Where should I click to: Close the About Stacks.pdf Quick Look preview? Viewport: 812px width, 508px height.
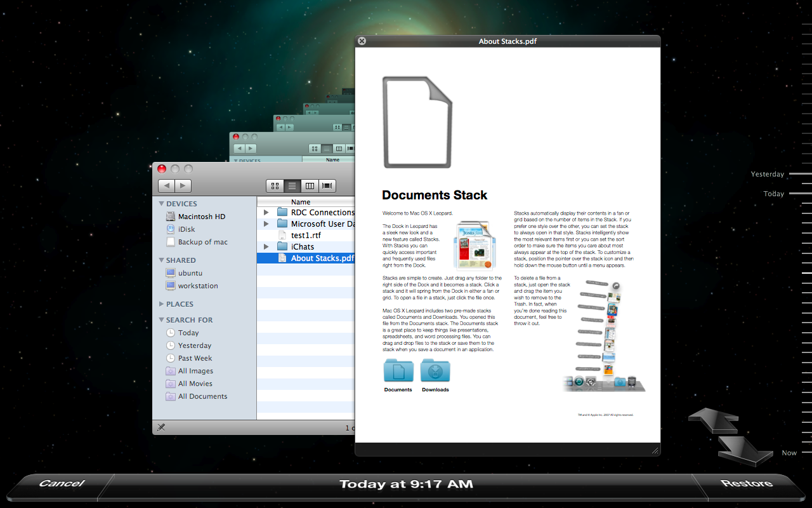point(362,41)
